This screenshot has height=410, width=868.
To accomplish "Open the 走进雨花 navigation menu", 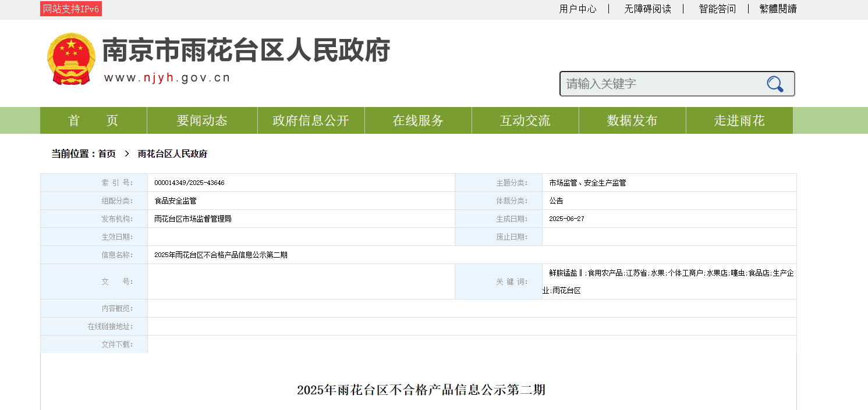I will [x=739, y=120].
